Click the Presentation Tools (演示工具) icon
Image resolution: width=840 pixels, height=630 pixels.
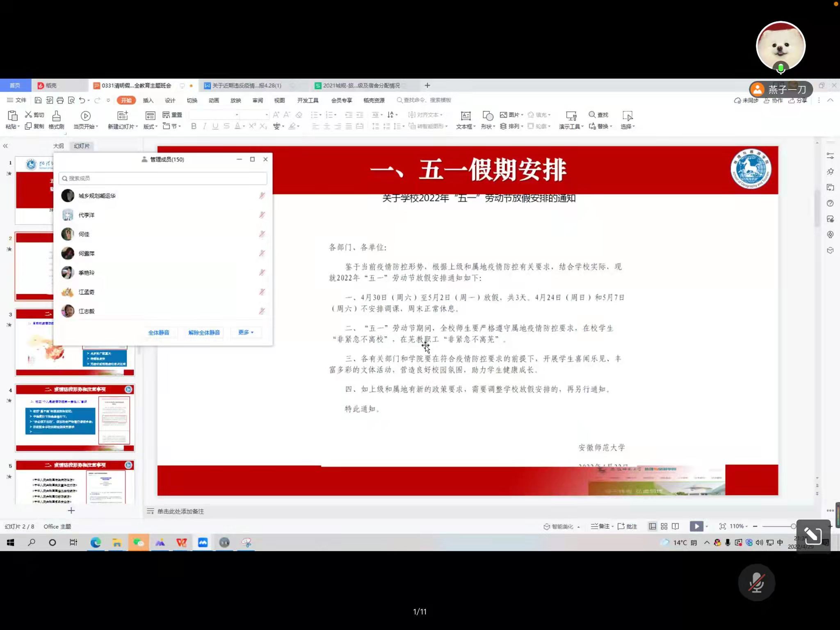[571, 116]
